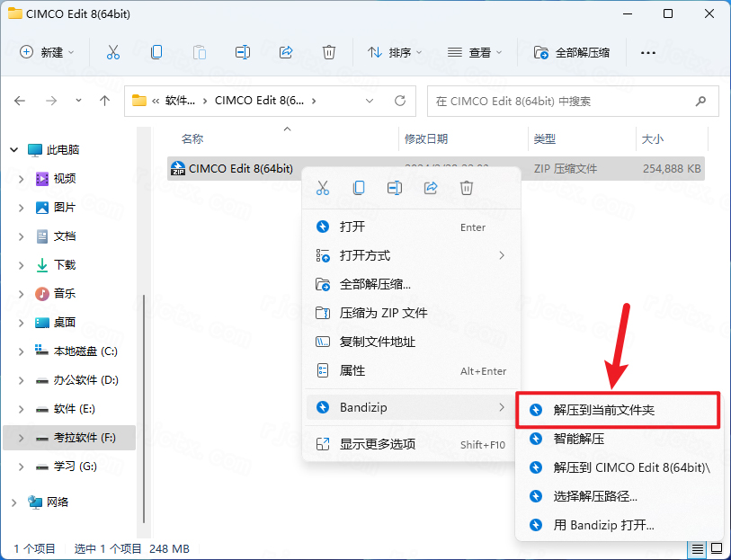Select 桌面 folder in sidebar
The width and height of the screenshot is (731, 560).
click(x=69, y=323)
